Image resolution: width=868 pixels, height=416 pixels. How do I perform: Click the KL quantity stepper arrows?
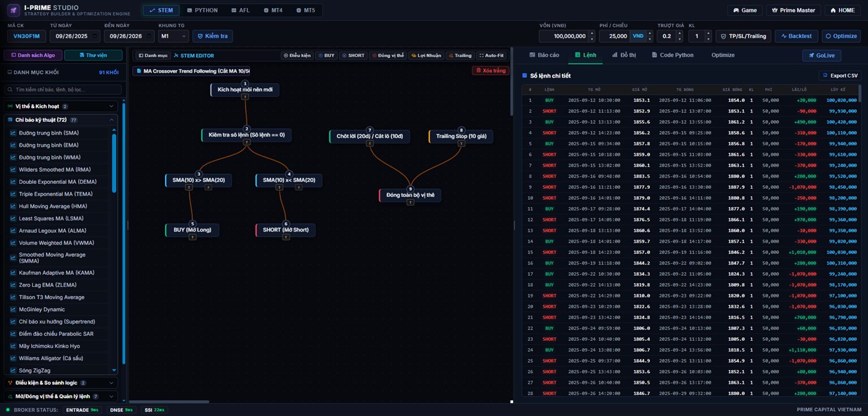click(708, 36)
